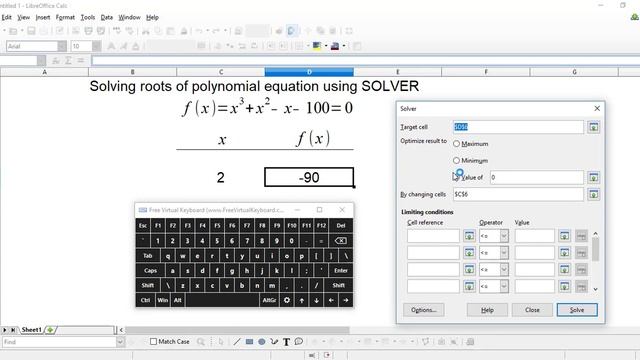This screenshot has width=640, height=360.
Task: Click the Help button in Solver
Action: tap(487, 310)
